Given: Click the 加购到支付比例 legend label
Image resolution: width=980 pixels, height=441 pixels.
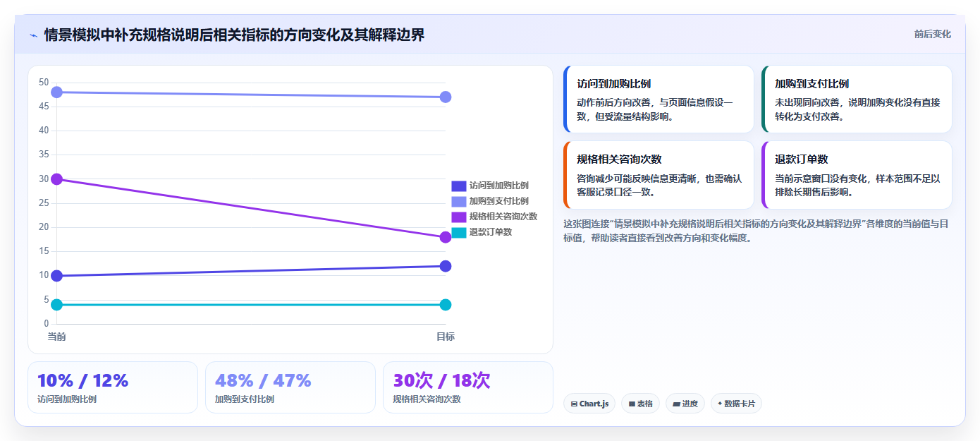Looking at the screenshot, I should [499, 201].
